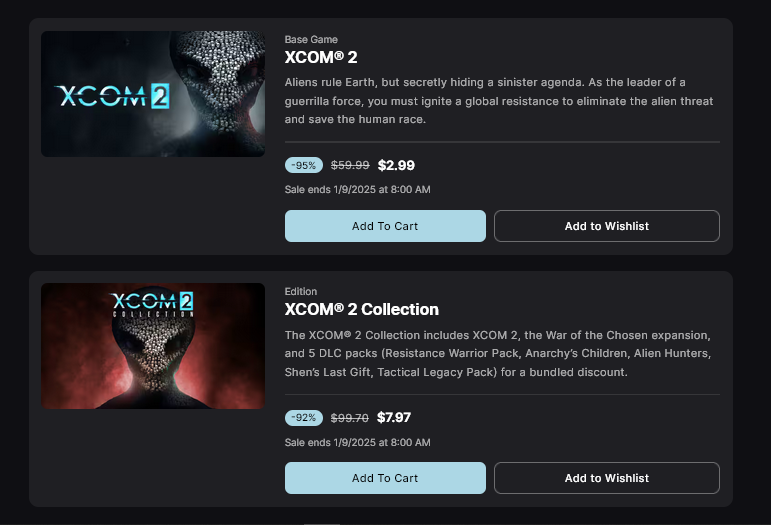Viewport: 771px width, 525px height.
Task: Open the XCOM 2 Collection cover image
Action: click(153, 345)
